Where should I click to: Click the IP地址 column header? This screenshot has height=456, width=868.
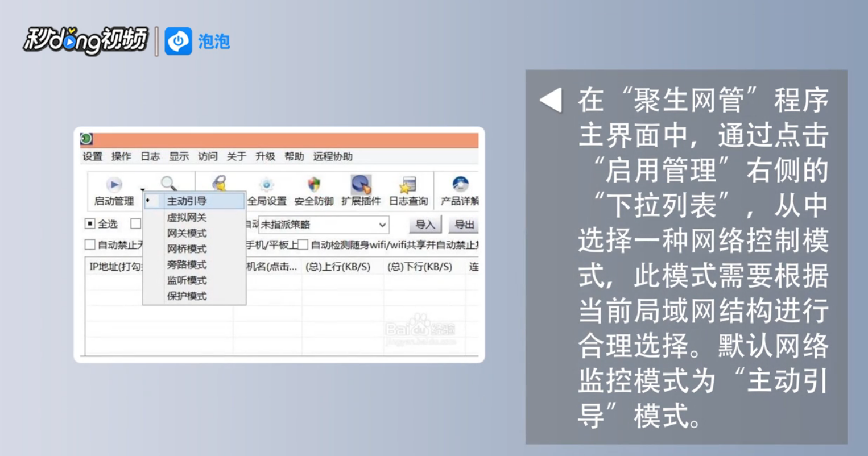tap(115, 267)
